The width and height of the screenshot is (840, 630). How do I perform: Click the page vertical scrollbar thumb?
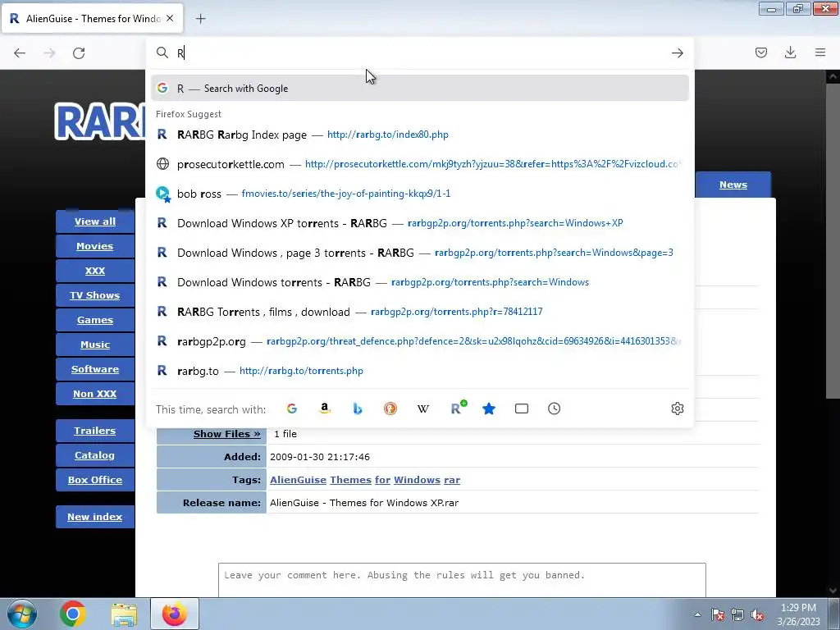pos(833,241)
